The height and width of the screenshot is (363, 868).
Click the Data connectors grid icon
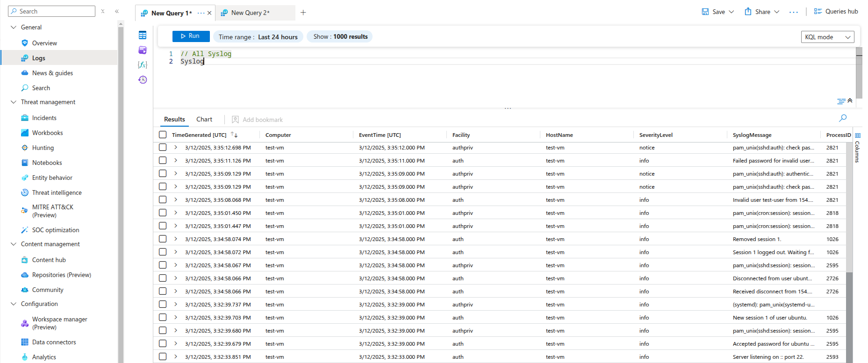(25, 342)
